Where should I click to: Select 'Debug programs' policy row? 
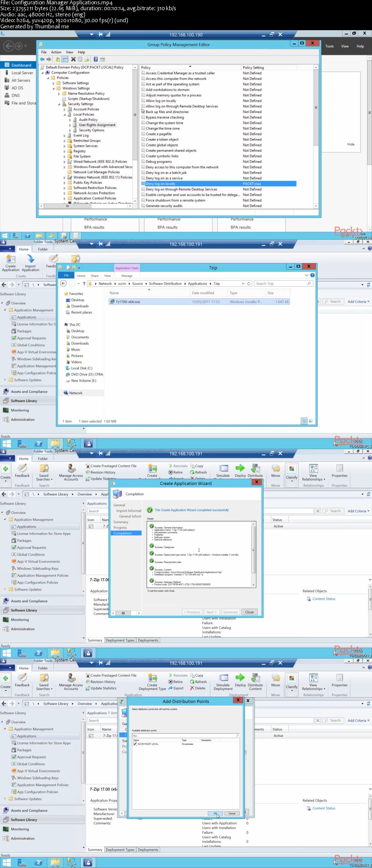218,162
